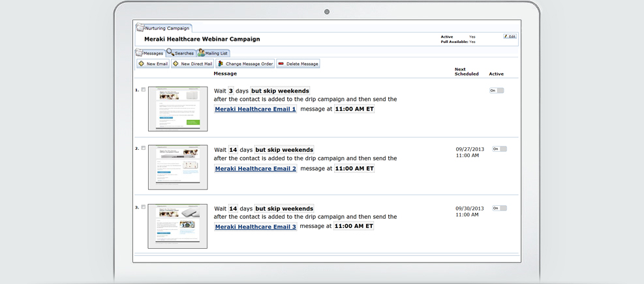
Task: Toggle the Active switch for Email 3
Action: [499, 208]
